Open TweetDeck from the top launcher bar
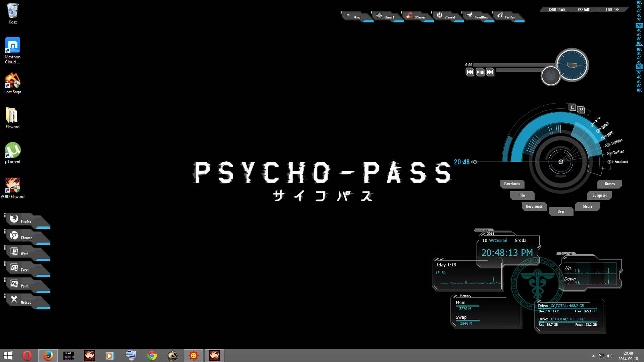The height and width of the screenshot is (362, 644). (478, 17)
